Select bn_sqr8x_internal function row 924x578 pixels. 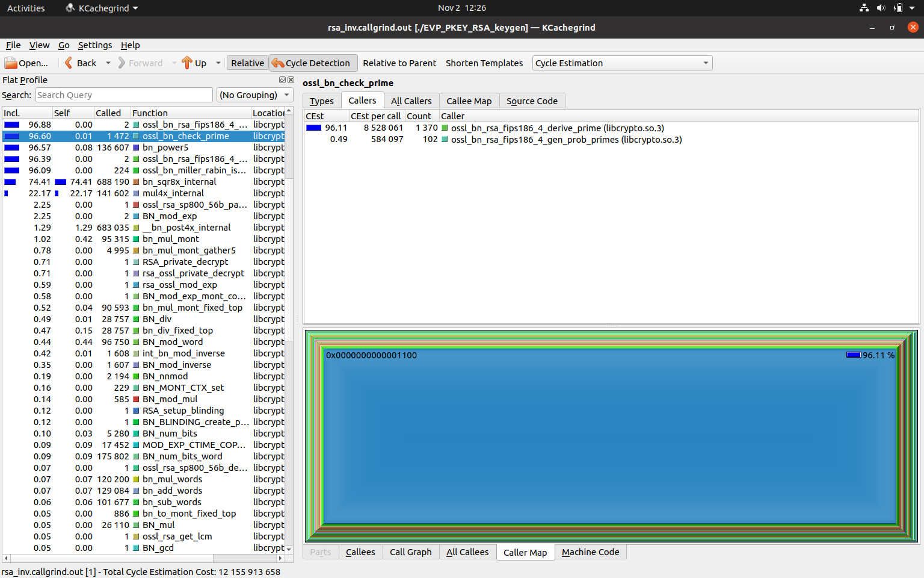click(x=143, y=182)
